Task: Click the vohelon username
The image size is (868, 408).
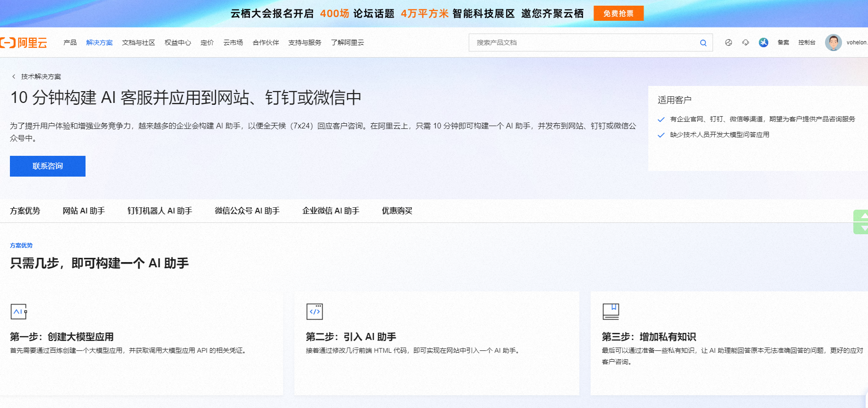Action: point(857,42)
